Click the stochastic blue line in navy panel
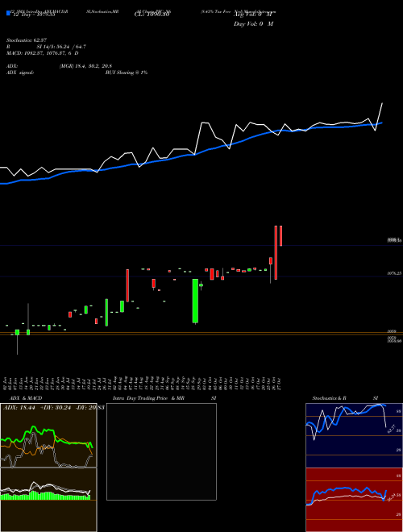The height and width of the screenshot is (532, 403). pos(346,418)
